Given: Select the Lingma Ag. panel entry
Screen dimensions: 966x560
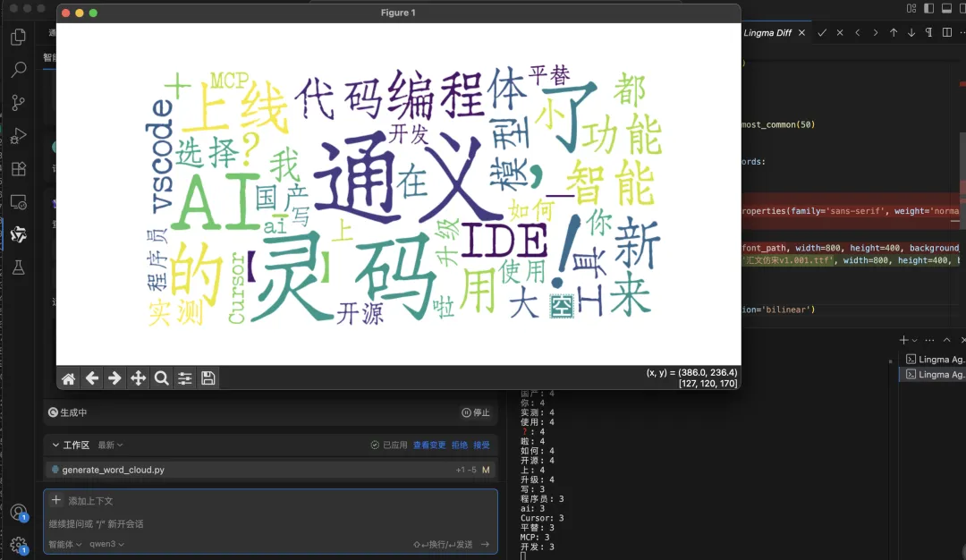Looking at the screenshot, I should pos(932,374).
